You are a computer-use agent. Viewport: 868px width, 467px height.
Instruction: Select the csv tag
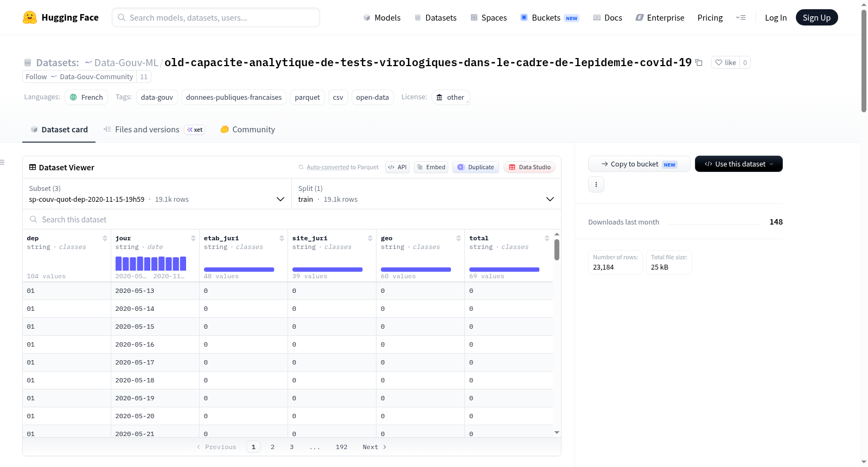[338, 97]
